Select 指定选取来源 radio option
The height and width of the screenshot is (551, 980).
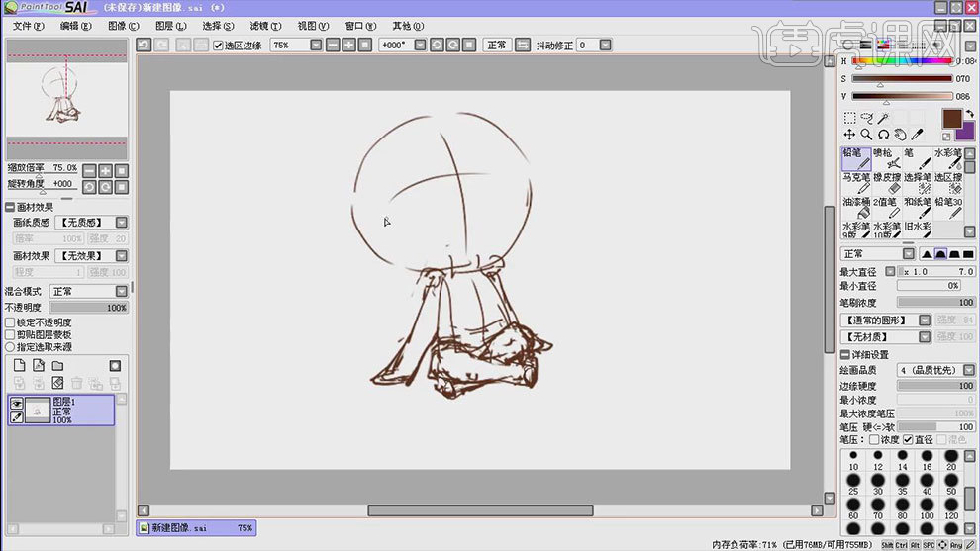10,346
